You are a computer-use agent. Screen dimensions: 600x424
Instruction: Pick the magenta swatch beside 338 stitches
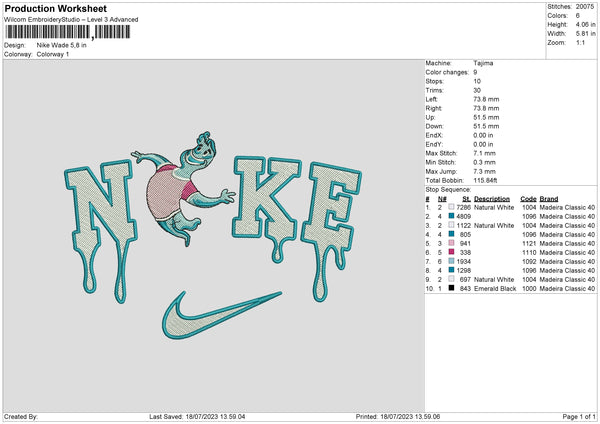click(452, 252)
